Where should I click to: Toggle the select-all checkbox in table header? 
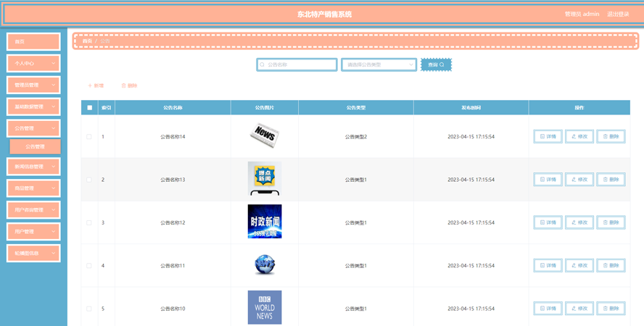coord(89,108)
